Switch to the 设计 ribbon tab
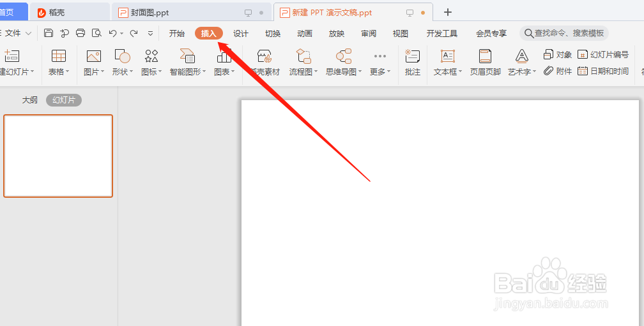This screenshot has height=326, width=644. [x=241, y=34]
